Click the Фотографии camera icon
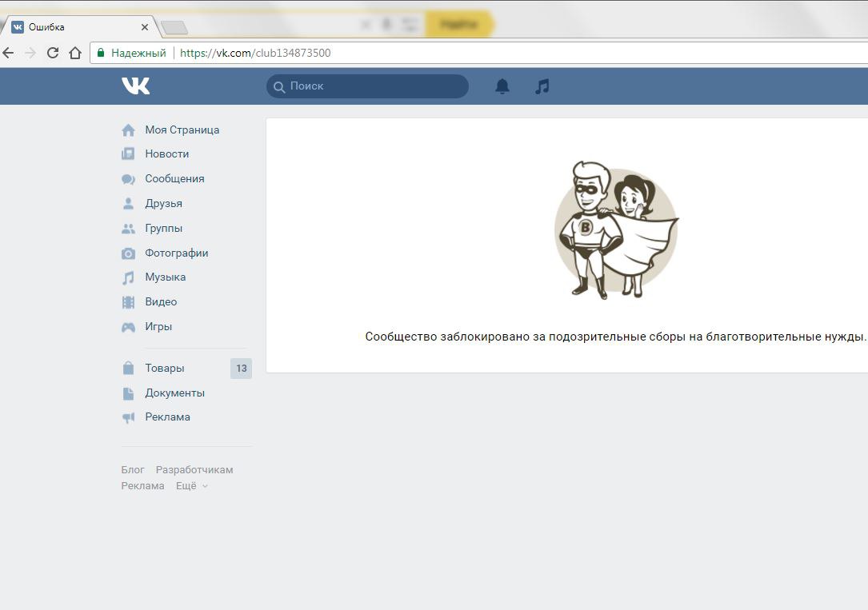The height and width of the screenshot is (610, 868). 128,253
